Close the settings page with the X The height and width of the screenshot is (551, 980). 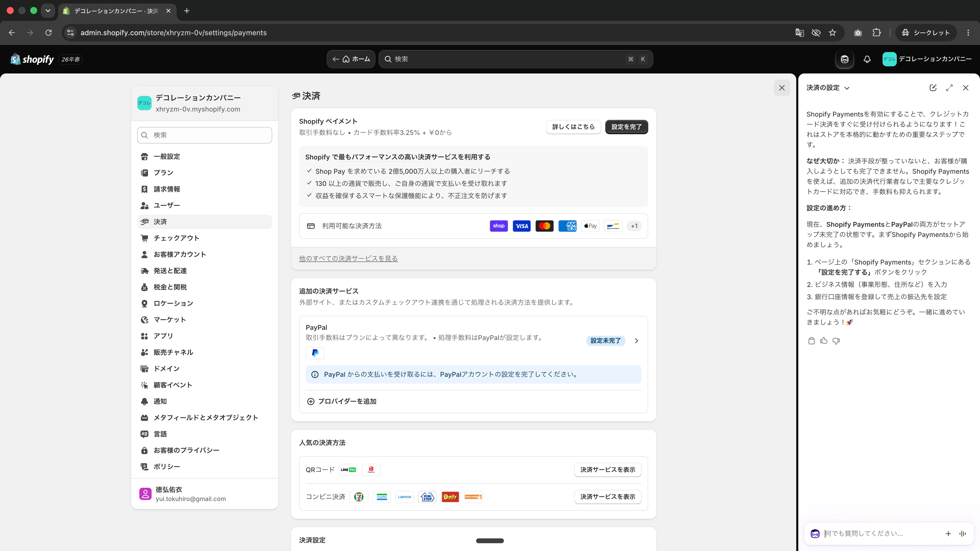tap(782, 88)
